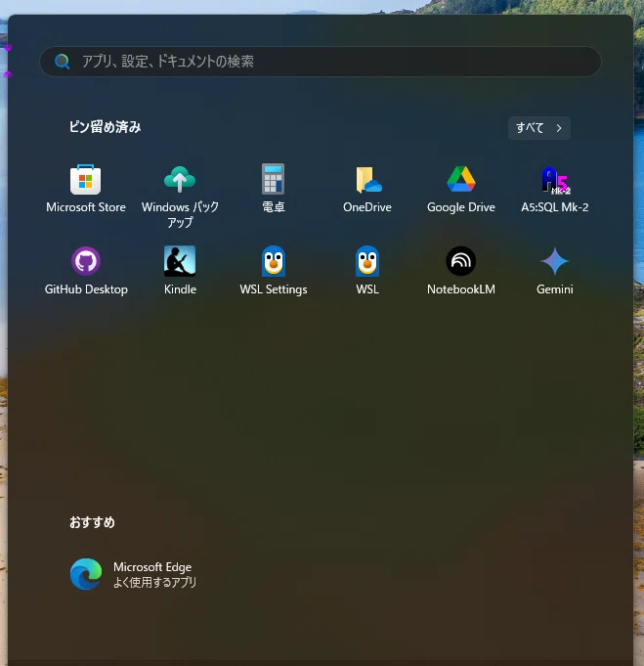This screenshot has width=644, height=666.
Task: Click the ピン留め済み heading
Action: click(x=105, y=126)
